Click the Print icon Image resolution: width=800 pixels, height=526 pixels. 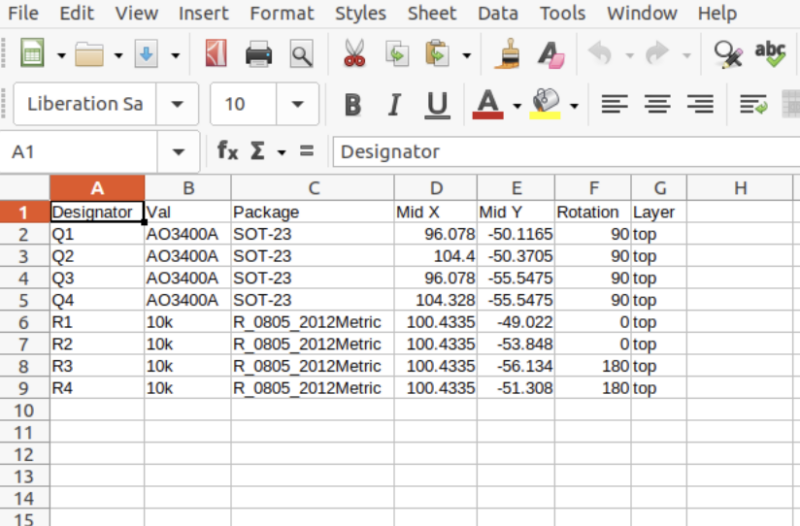259,54
